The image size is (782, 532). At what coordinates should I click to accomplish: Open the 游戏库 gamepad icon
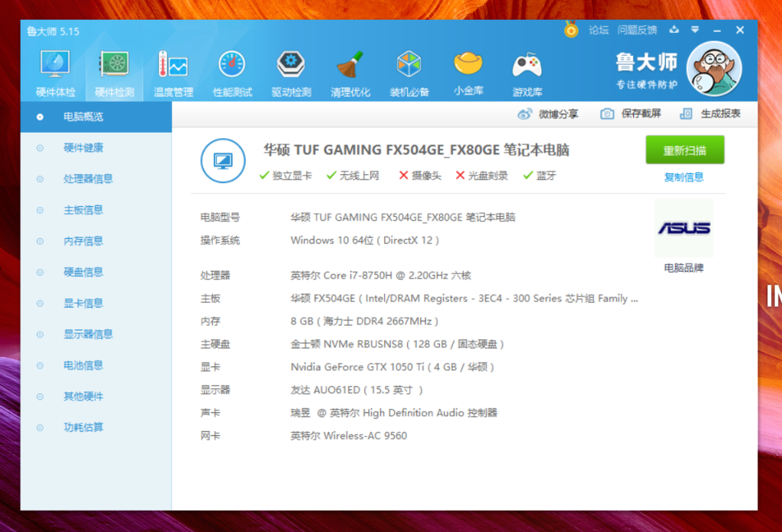click(x=527, y=66)
